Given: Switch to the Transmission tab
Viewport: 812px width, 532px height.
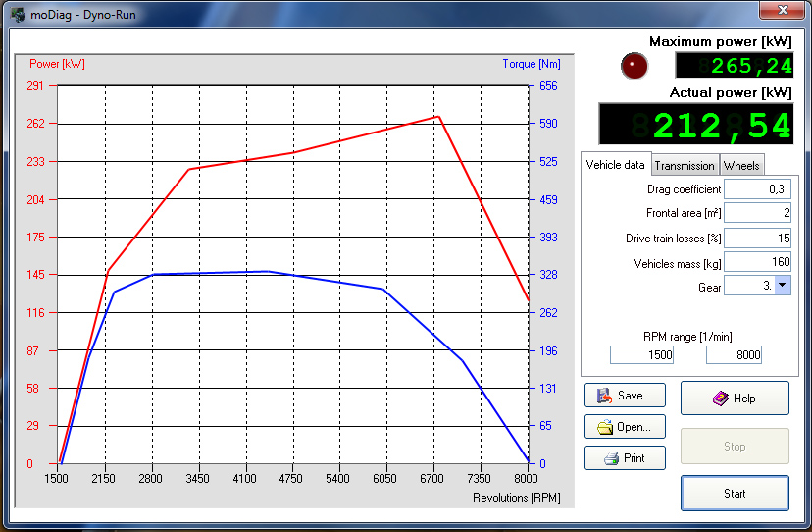Looking at the screenshot, I should 685,166.
